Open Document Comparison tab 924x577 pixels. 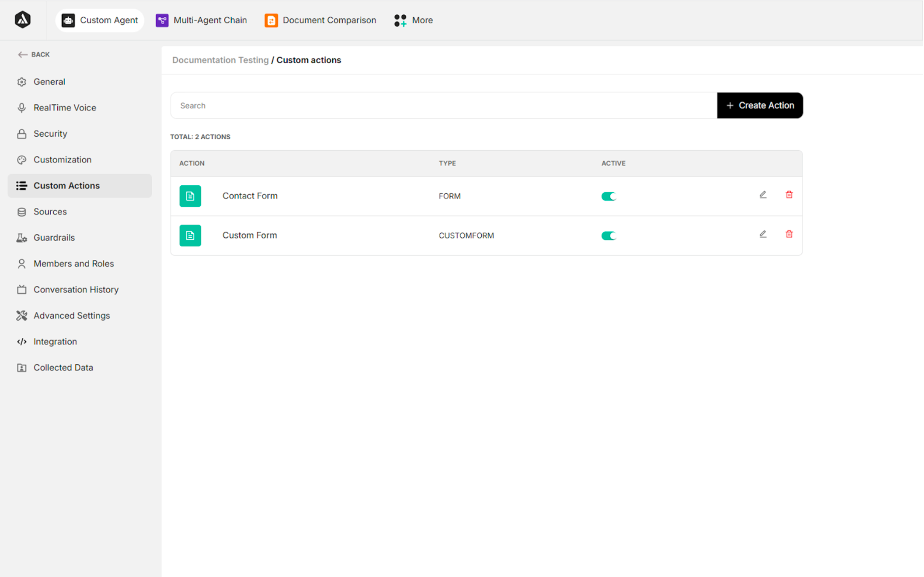click(320, 20)
